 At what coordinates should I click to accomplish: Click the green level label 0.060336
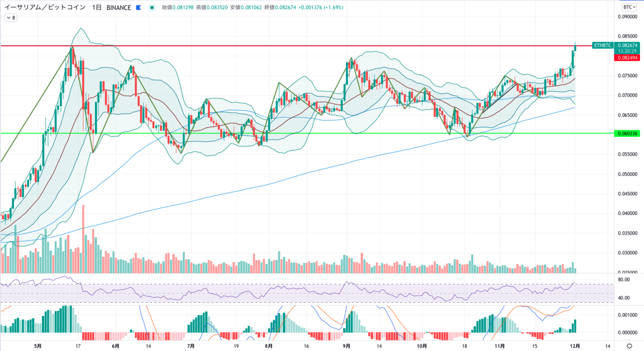point(627,133)
